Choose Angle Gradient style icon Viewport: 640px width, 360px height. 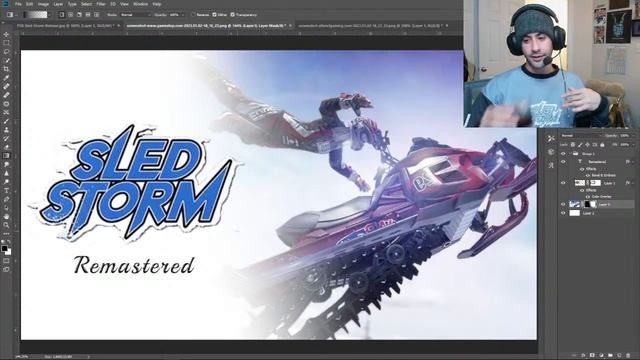pos(79,15)
